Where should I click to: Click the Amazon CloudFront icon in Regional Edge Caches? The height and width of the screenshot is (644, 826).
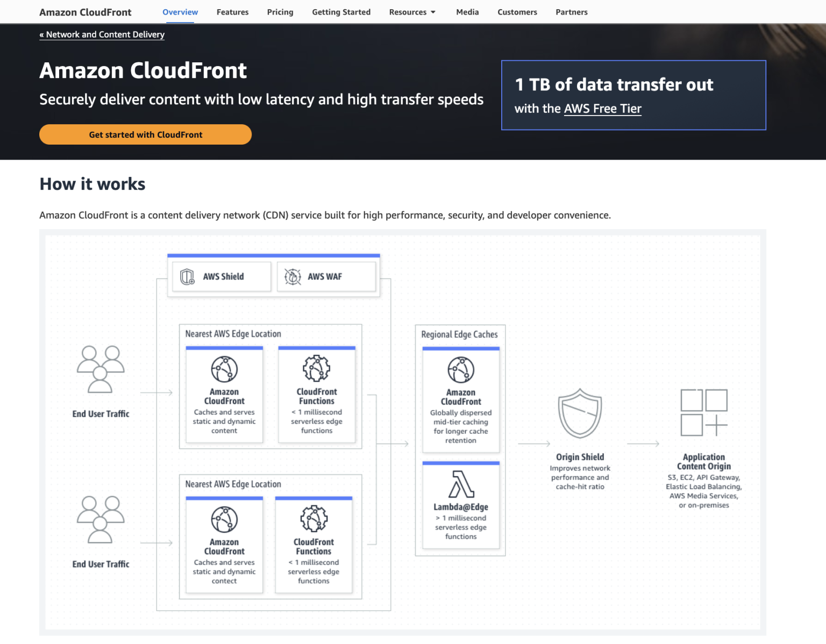pyautogui.click(x=460, y=369)
